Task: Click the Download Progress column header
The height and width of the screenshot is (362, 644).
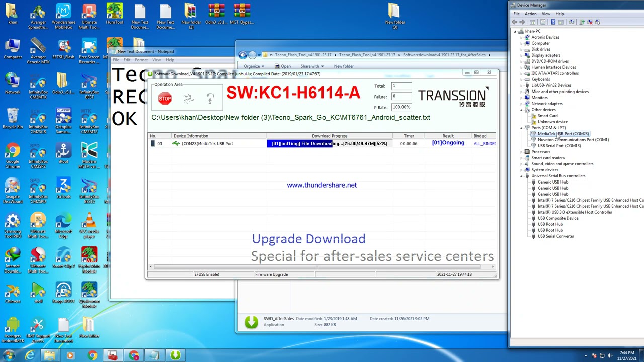Action: [x=330, y=136]
